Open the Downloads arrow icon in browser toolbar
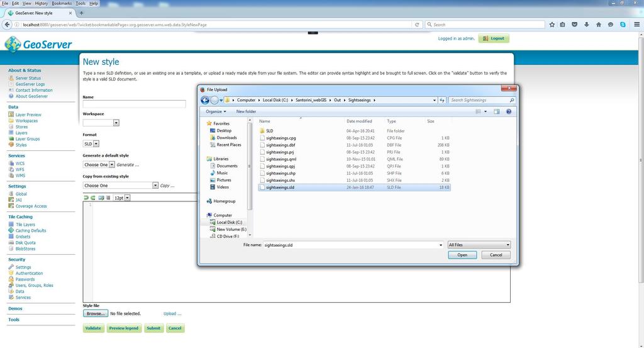Viewport: 644px width, 348px height. pos(587,25)
